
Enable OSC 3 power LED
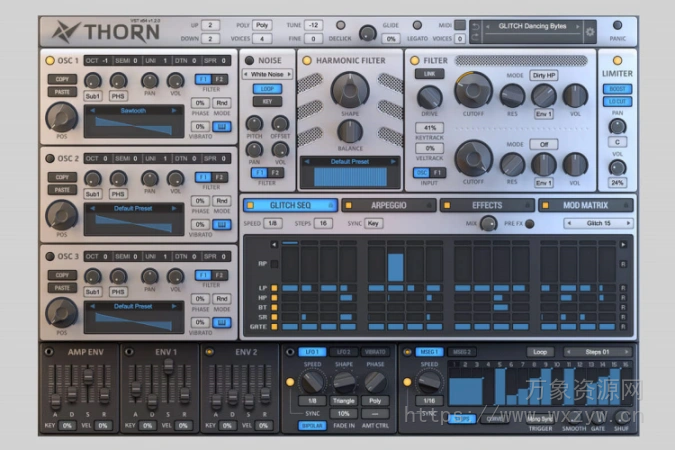pyautogui.click(x=50, y=257)
